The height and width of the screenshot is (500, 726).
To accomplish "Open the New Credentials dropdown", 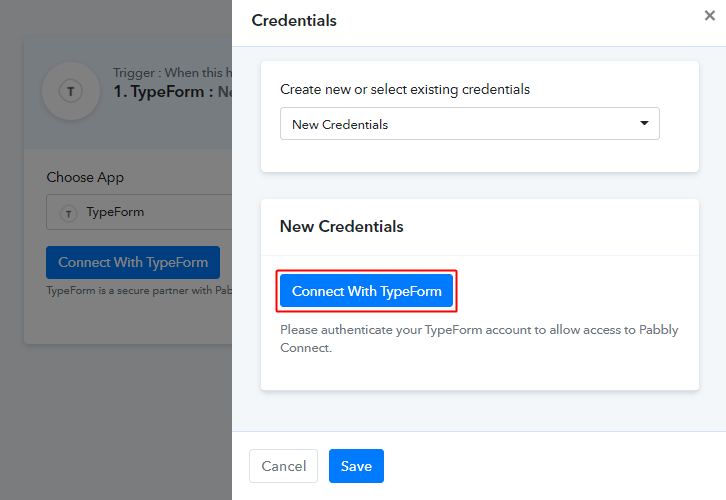I will pos(469,124).
